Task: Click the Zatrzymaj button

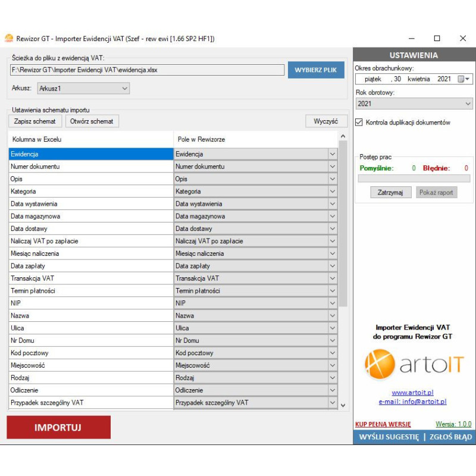Action: coord(390,193)
